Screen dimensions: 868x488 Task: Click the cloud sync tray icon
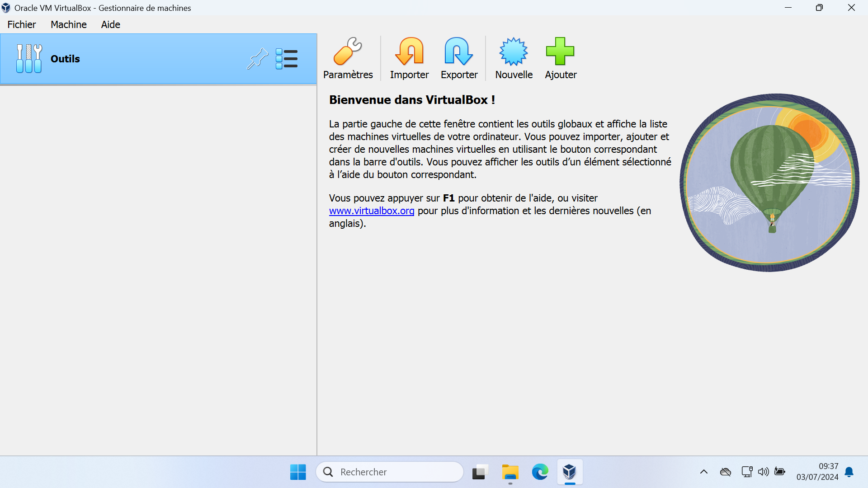click(x=726, y=472)
